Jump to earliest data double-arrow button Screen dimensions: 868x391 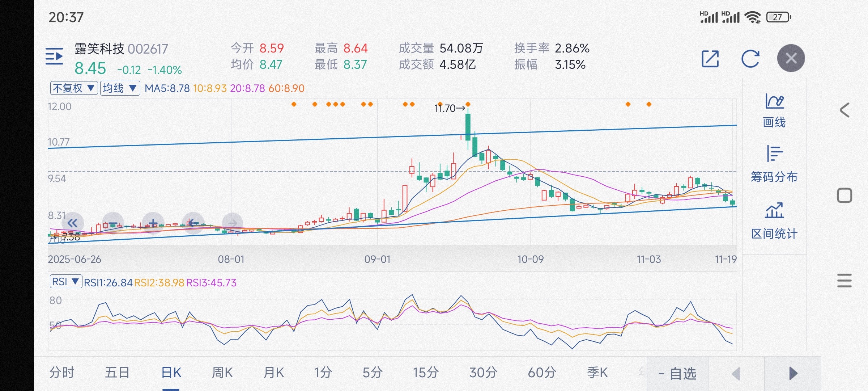[73, 223]
